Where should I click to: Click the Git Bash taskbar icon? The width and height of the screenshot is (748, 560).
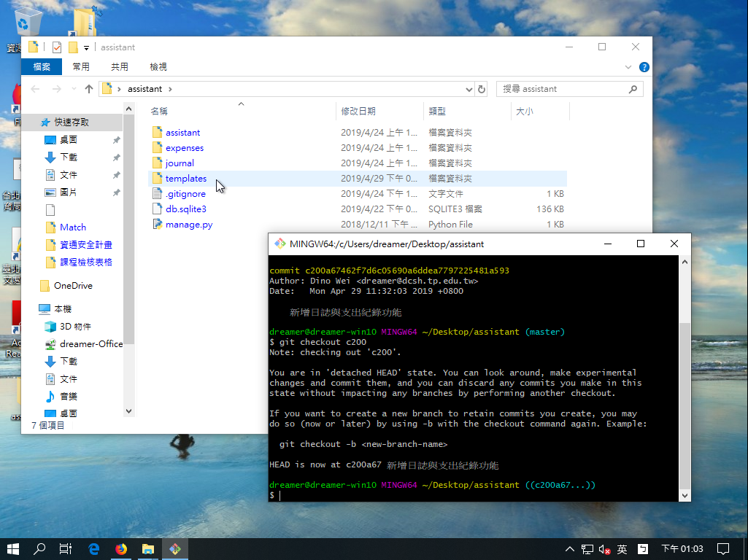click(175, 549)
